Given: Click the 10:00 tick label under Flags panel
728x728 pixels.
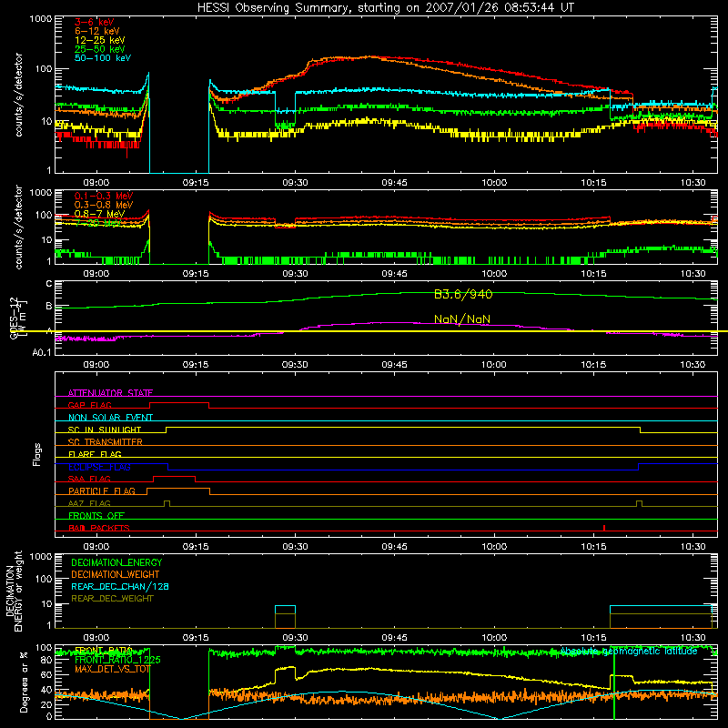Looking at the screenshot, I should coord(494,547).
